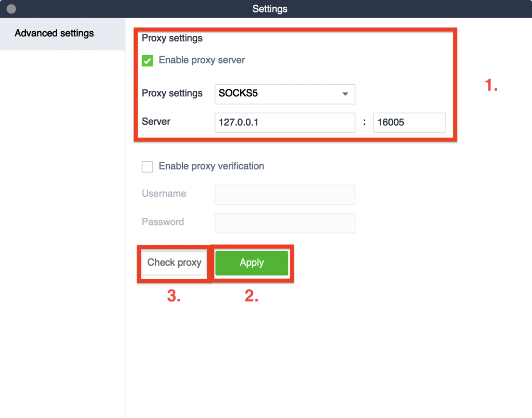
Task: Click the Settings window title bar text
Action: coord(270,9)
